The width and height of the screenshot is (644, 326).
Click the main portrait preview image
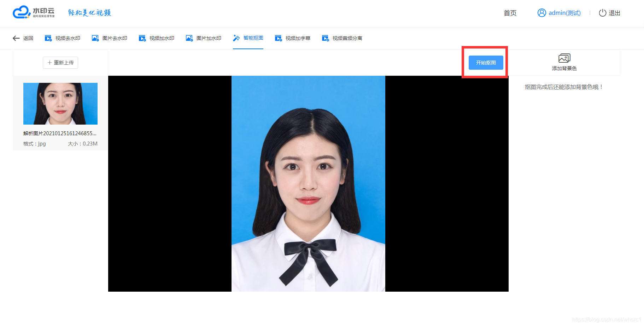click(x=308, y=184)
